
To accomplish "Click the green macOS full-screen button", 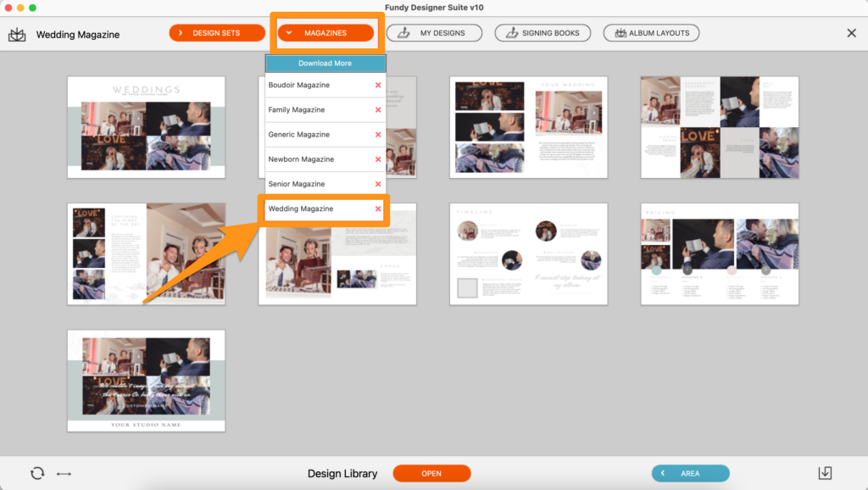I will click(33, 8).
